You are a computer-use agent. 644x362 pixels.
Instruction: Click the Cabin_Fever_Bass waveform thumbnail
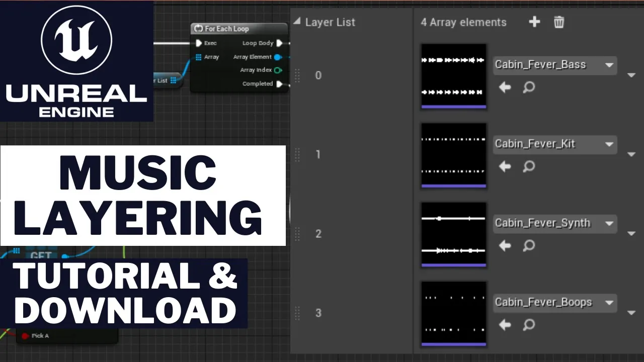click(x=454, y=76)
